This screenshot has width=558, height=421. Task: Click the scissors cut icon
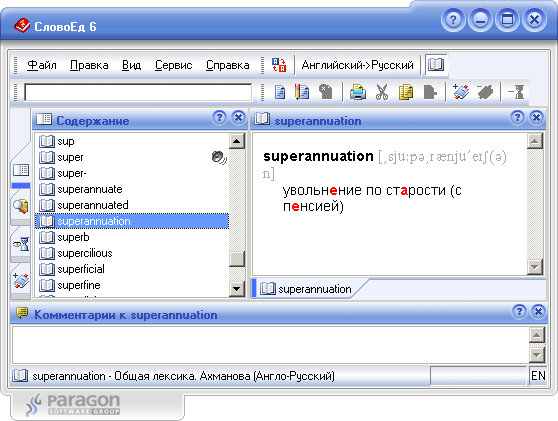click(x=382, y=93)
